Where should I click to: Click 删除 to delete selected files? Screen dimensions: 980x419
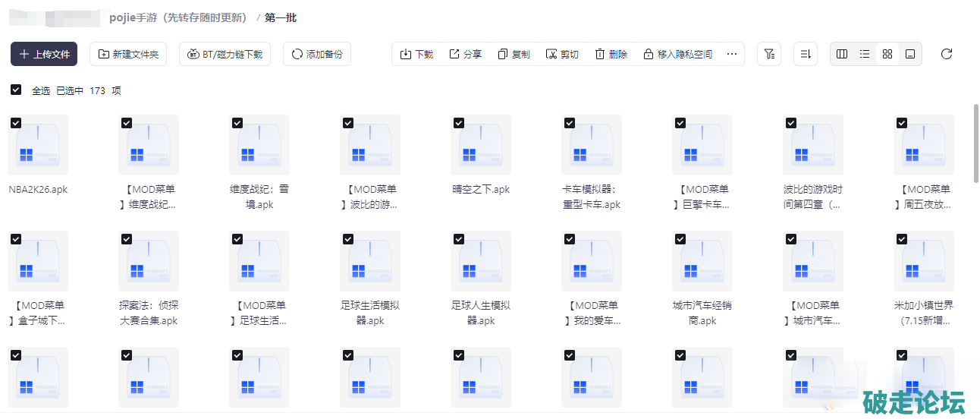pyautogui.click(x=611, y=54)
